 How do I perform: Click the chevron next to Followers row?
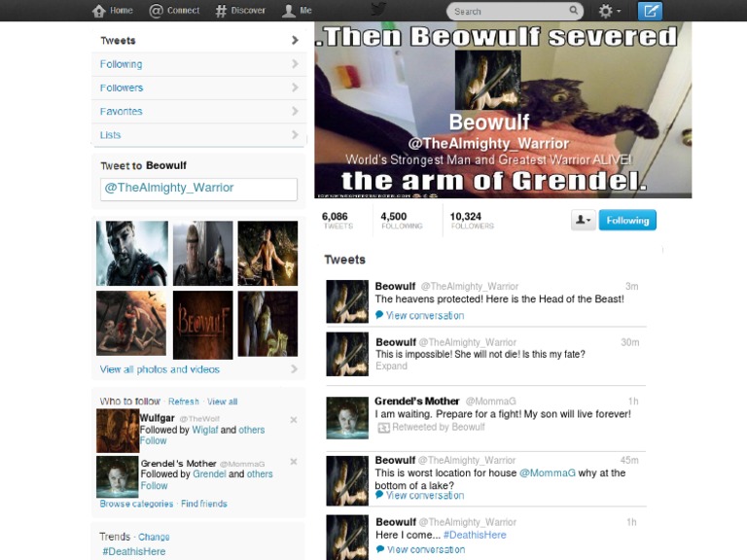295,87
